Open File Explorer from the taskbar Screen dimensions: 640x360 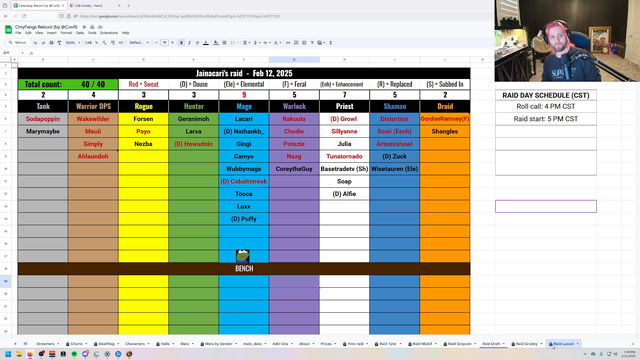(x=19, y=354)
